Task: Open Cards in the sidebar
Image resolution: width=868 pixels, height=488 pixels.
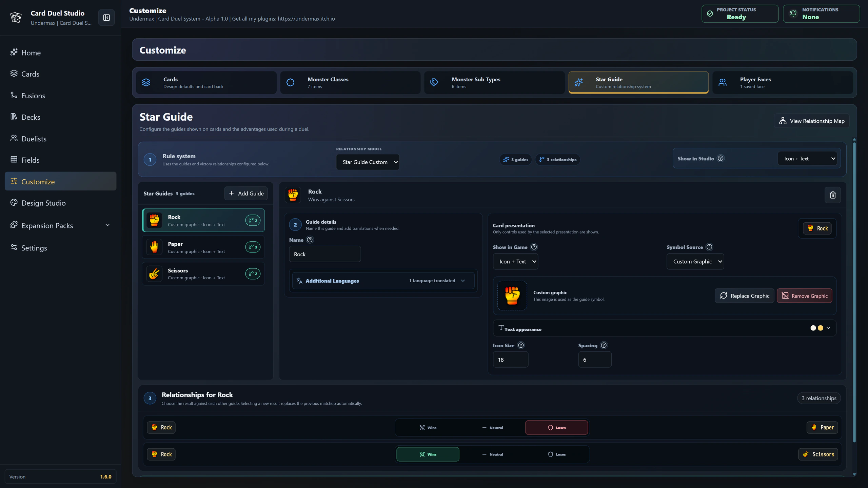Action: pos(60,74)
